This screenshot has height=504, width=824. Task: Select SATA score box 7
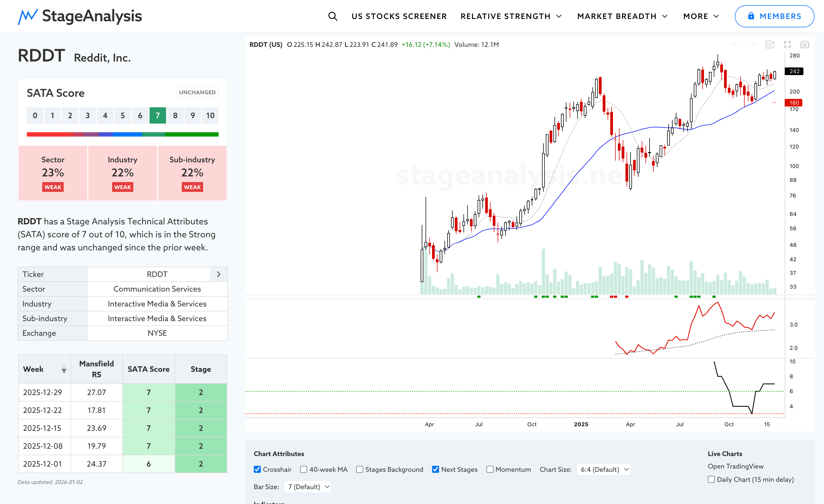click(157, 115)
